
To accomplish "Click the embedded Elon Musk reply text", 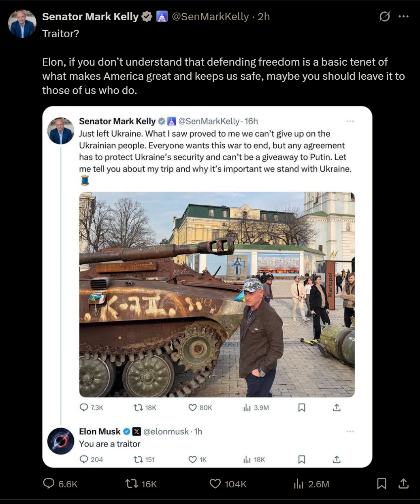I will click(x=110, y=444).
